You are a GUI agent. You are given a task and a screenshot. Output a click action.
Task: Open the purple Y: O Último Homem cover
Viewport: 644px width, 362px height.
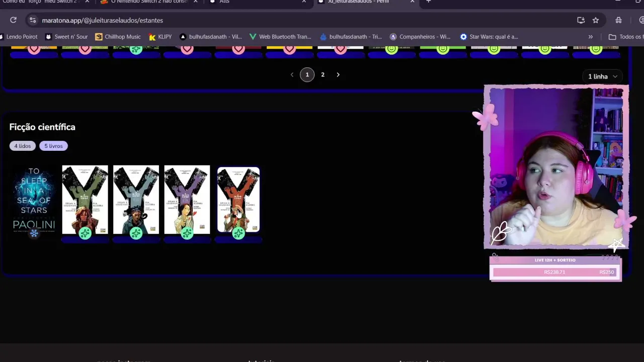point(187,200)
